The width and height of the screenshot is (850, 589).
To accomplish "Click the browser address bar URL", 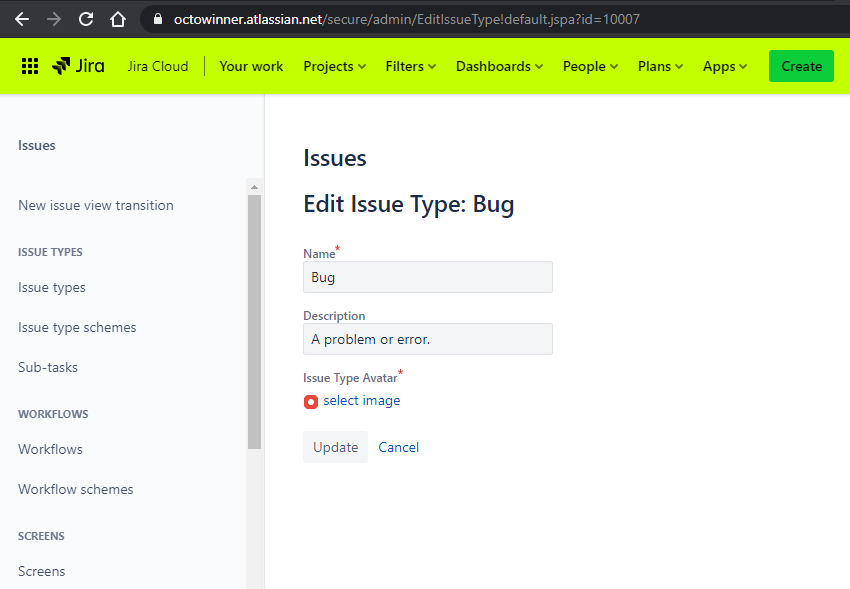I will [407, 20].
